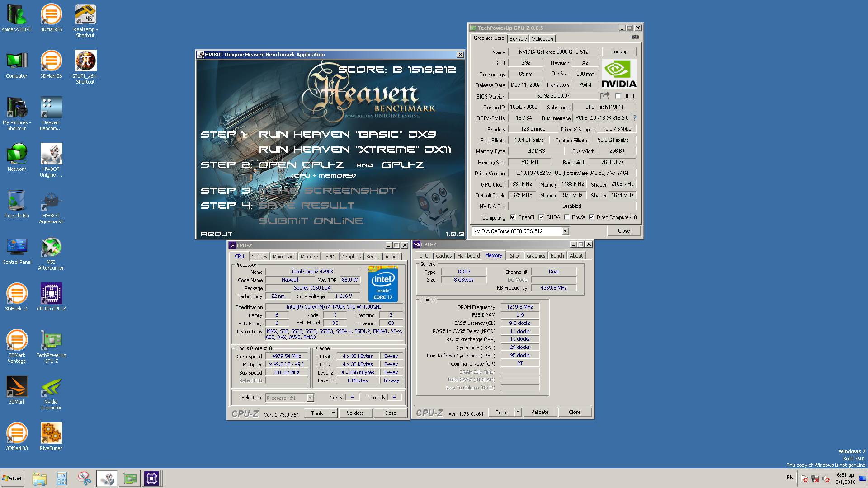Open the Graphics tab in left CPU-Z window
The height and width of the screenshot is (488, 868).
(351, 257)
